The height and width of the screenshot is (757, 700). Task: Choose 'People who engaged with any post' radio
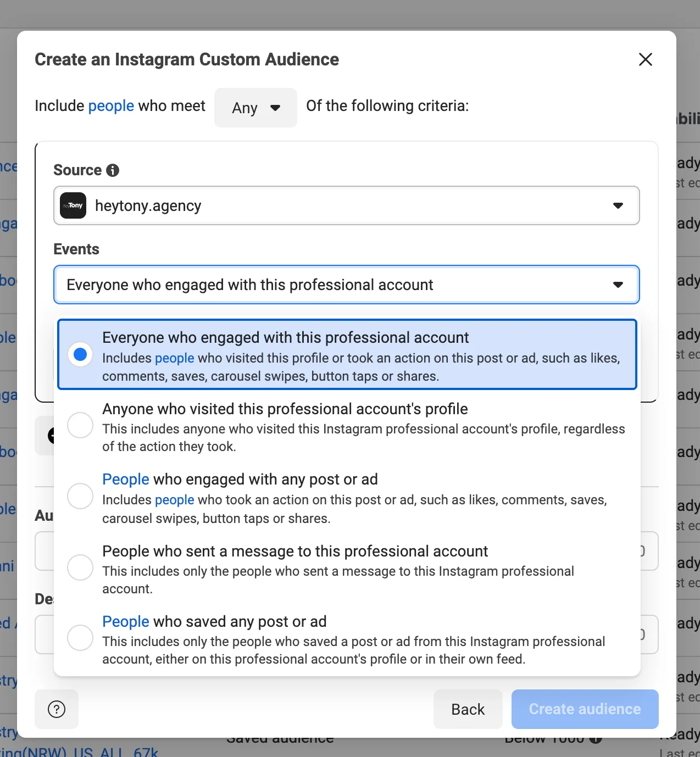click(x=80, y=496)
